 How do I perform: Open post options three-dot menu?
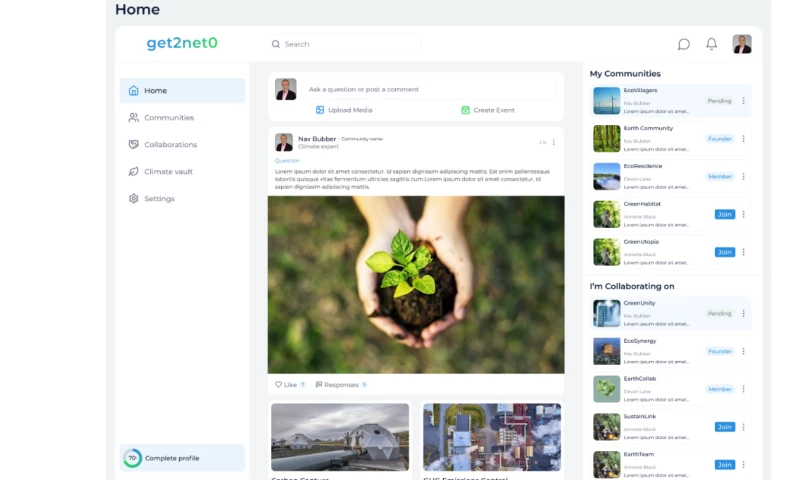click(x=554, y=142)
